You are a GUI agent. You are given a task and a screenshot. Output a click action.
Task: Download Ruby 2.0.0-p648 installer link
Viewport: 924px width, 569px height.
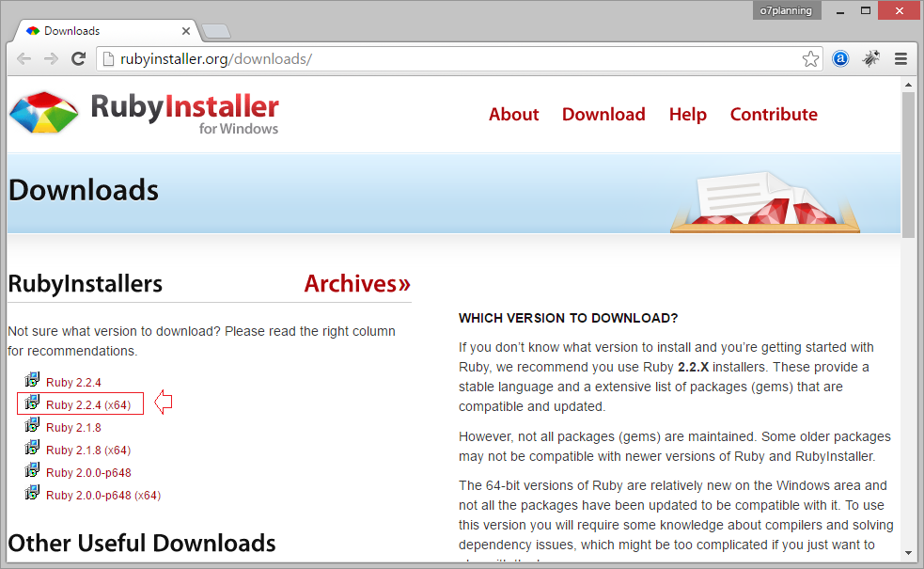tap(88, 473)
